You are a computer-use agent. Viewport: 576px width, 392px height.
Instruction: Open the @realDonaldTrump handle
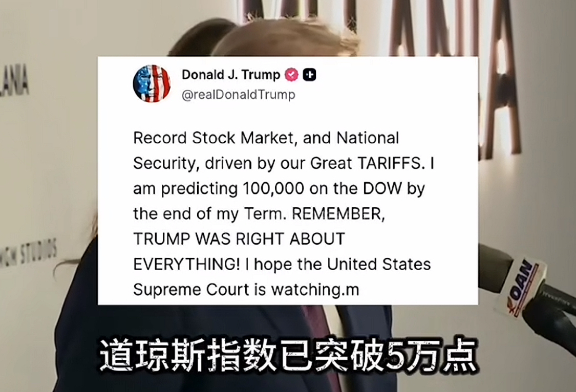(x=239, y=95)
